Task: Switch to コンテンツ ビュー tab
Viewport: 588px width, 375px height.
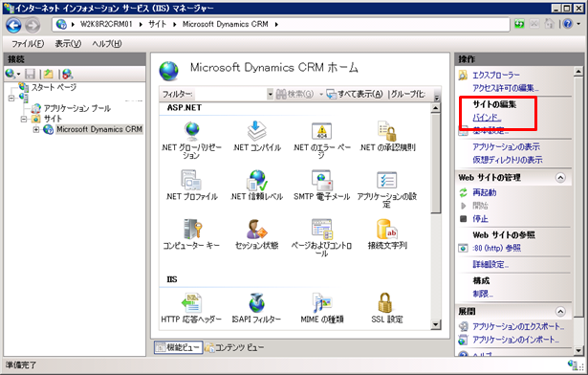Action: pos(235,347)
